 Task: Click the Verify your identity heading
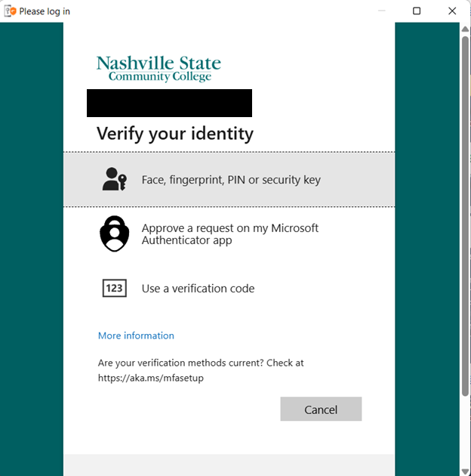click(175, 134)
